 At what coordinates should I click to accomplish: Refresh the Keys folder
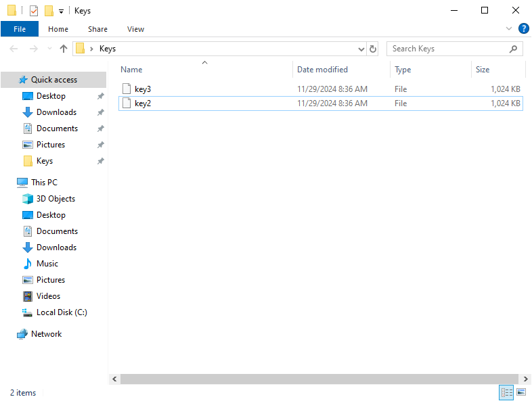coord(373,49)
